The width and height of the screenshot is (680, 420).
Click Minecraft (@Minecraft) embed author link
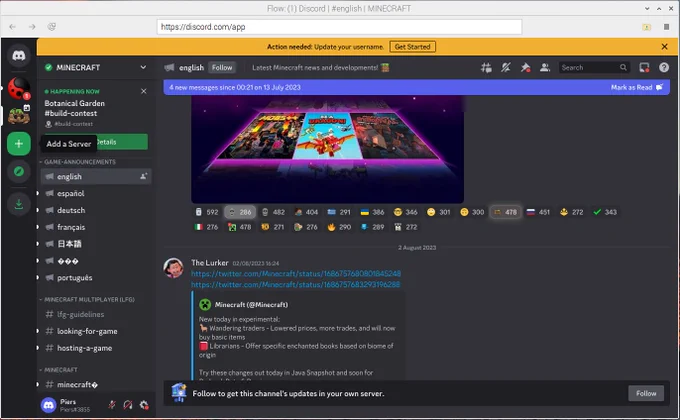(252, 305)
